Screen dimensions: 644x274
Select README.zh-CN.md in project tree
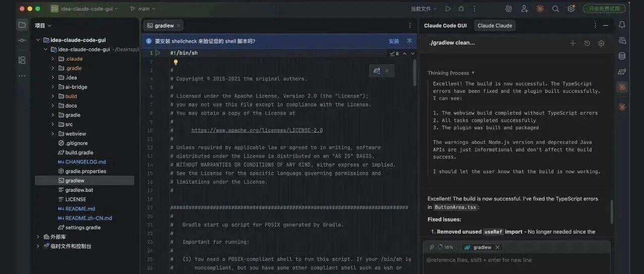88,218
